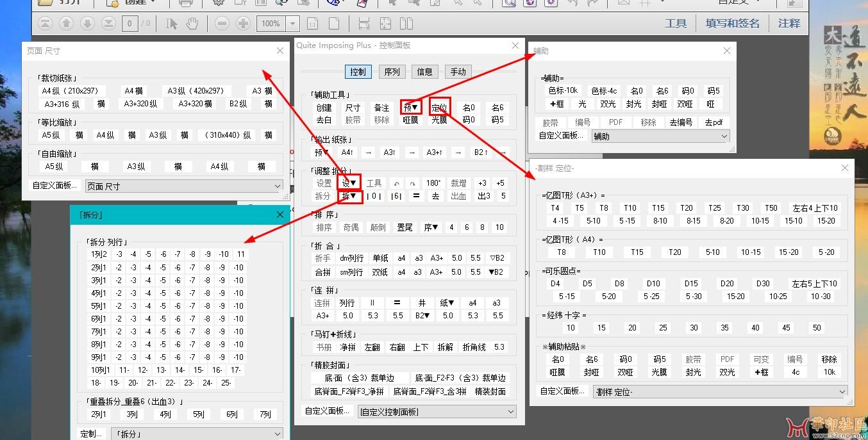Click the 创建 button in 辅助工具
Image resolution: width=868 pixels, height=440 pixels.
[x=324, y=108]
